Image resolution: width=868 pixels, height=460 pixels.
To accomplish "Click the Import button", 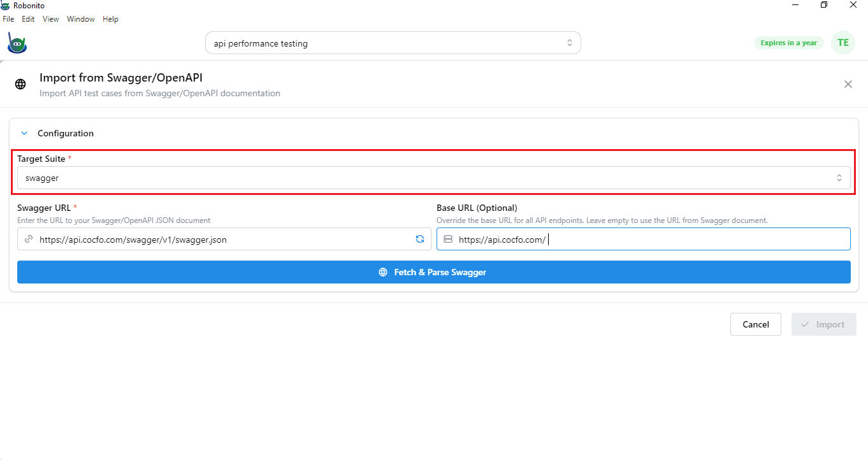I will (824, 324).
